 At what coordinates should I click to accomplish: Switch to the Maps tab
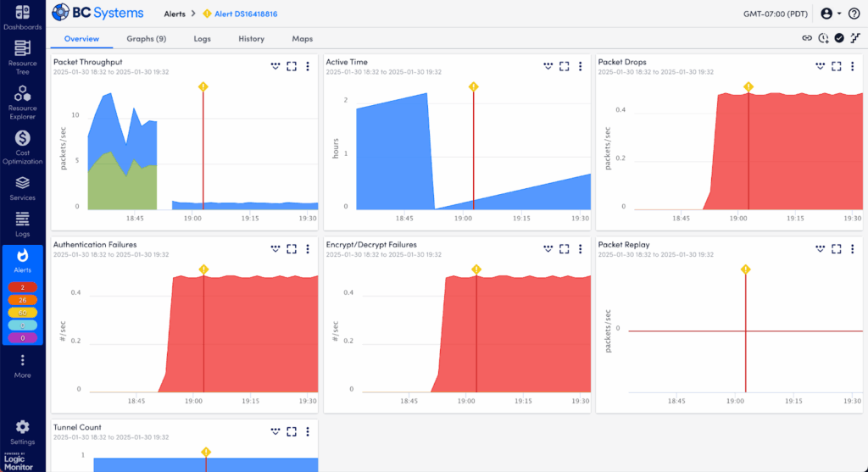(x=303, y=39)
